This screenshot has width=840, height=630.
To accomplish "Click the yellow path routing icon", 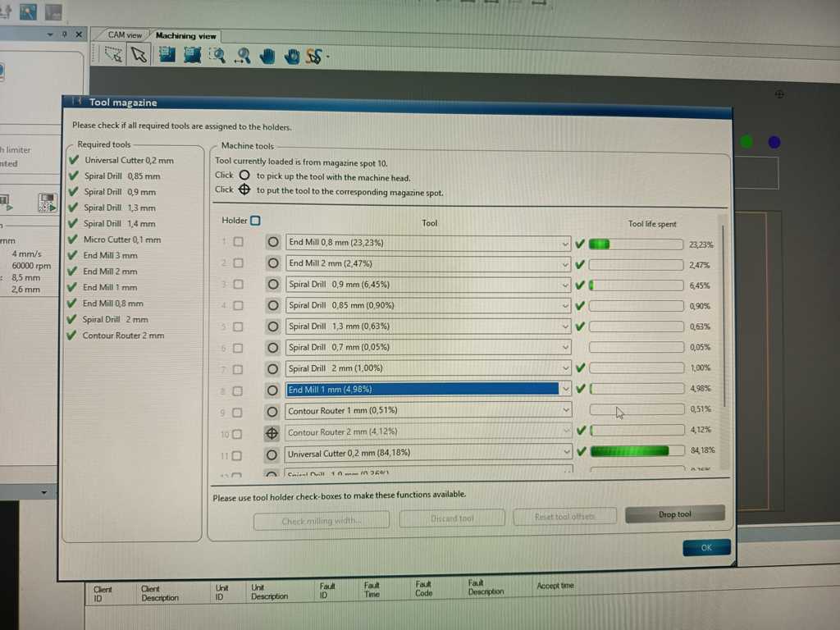I will (x=314, y=57).
